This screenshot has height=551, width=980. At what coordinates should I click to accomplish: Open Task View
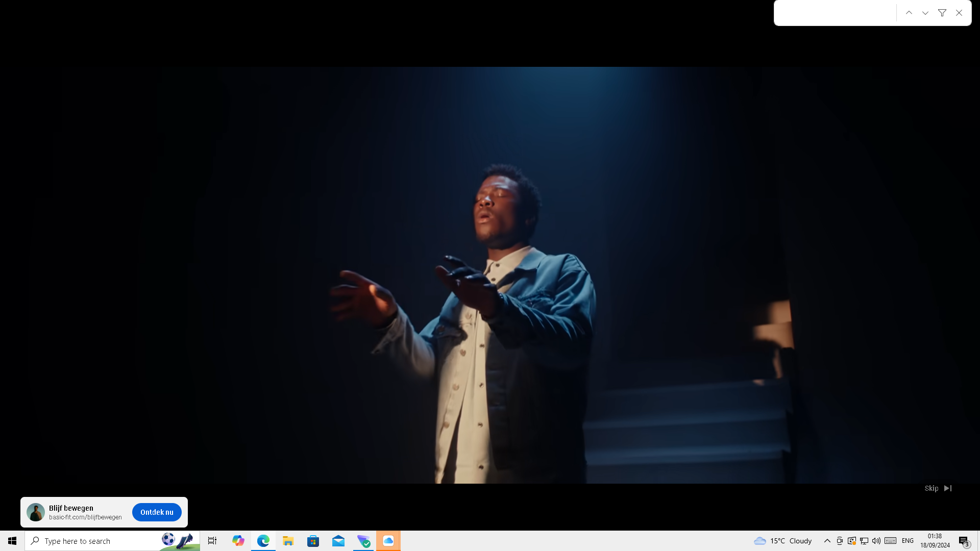[212, 541]
